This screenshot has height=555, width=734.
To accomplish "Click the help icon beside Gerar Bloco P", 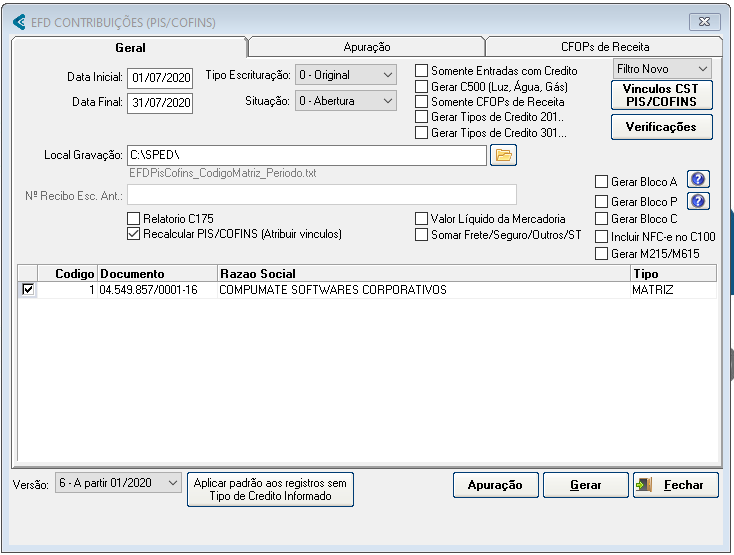I will pos(700,201).
